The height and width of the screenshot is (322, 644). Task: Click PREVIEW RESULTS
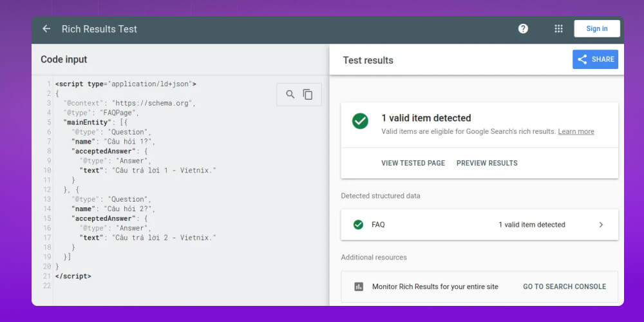[487, 163]
